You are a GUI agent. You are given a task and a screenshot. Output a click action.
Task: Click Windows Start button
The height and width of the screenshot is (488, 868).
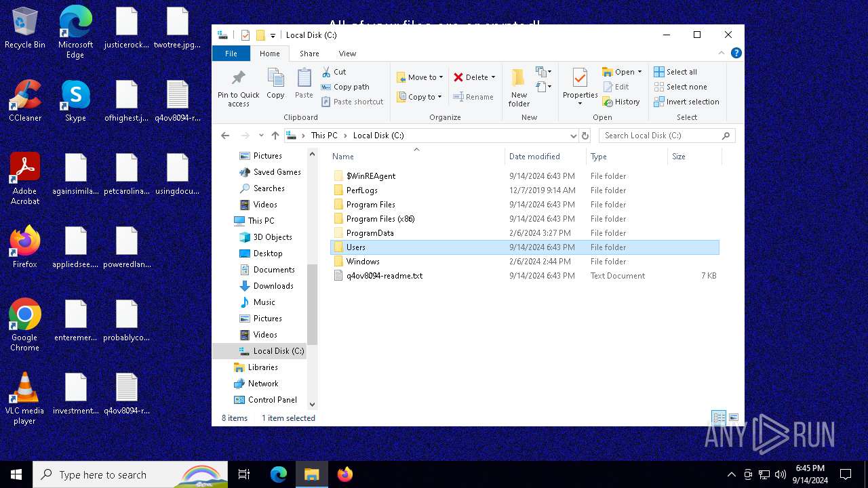pyautogui.click(x=16, y=474)
